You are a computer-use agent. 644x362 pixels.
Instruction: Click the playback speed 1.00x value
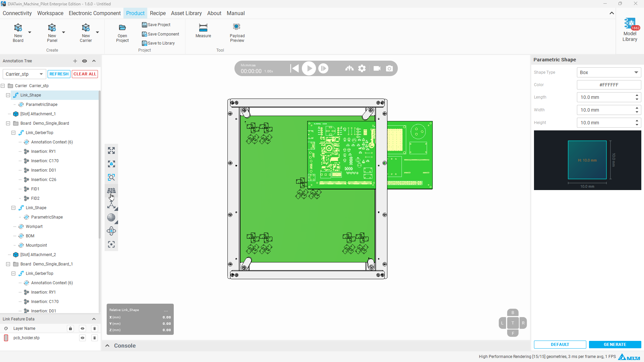point(269,71)
